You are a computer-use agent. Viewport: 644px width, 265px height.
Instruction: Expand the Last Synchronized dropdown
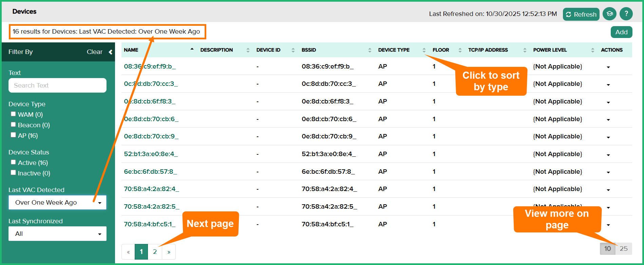tap(57, 234)
